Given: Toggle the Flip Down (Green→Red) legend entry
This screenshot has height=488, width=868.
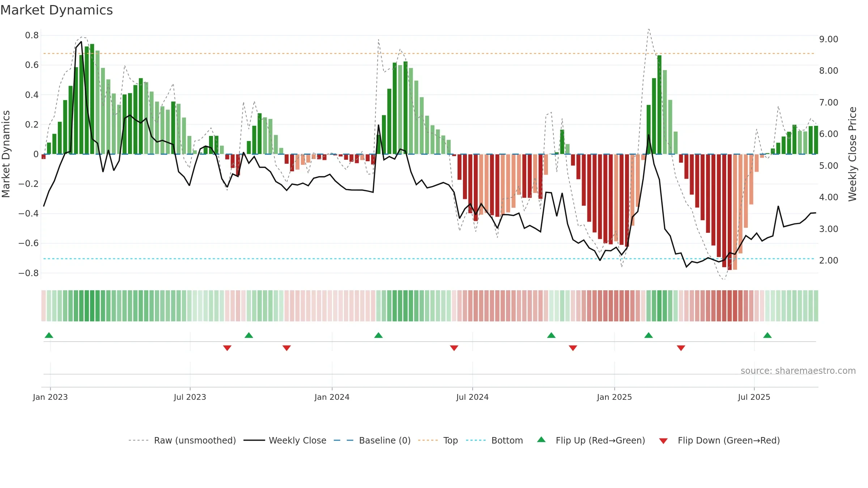Looking at the screenshot, I should pyautogui.click(x=719, y=440).
